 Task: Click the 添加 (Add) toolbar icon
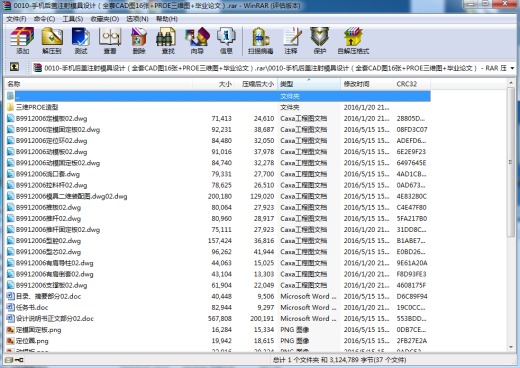pos(22,41)
